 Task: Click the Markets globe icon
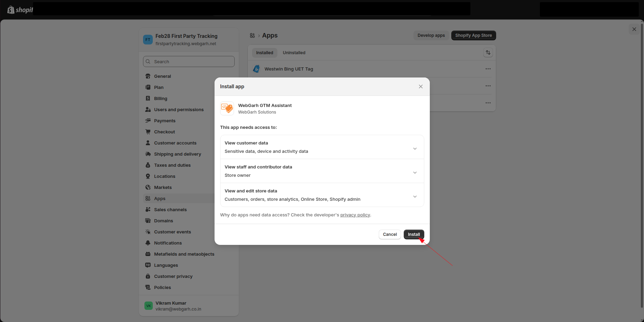tap(148, 187)
